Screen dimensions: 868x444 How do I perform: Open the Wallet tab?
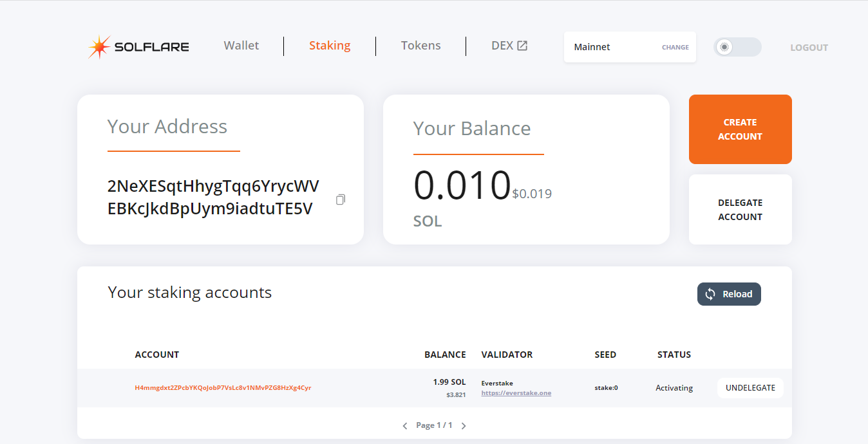tap(241, 46)
